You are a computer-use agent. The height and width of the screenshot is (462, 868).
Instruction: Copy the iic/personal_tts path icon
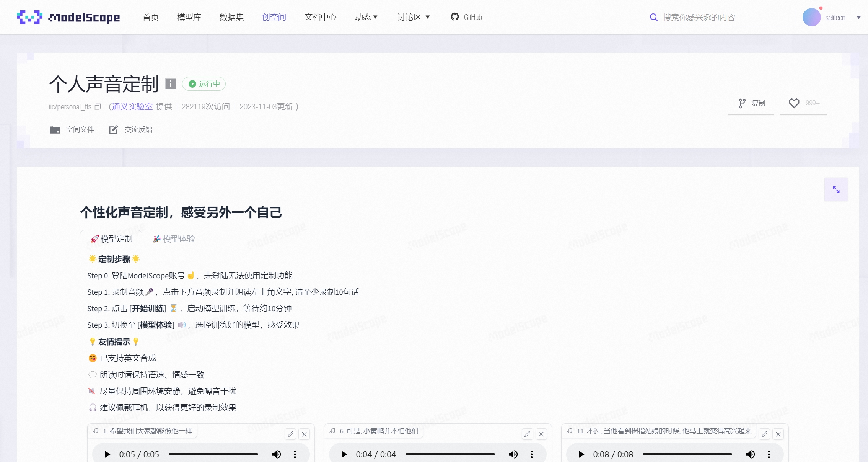pyautogui.click(x=98, y=107)
